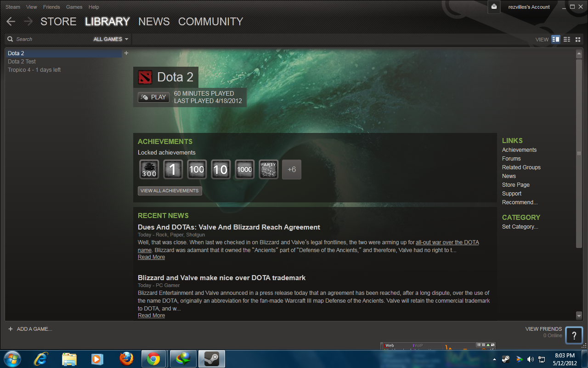Viewport: 588px width, 368px height.
Task: Open the Friends menu
Action: click(51, 7)
